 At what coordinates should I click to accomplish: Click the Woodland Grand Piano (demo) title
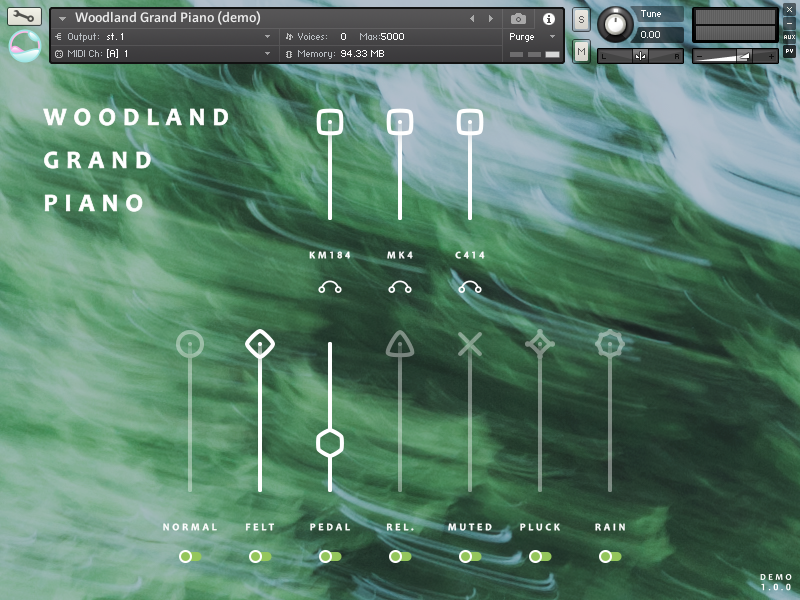coord(168,18)
